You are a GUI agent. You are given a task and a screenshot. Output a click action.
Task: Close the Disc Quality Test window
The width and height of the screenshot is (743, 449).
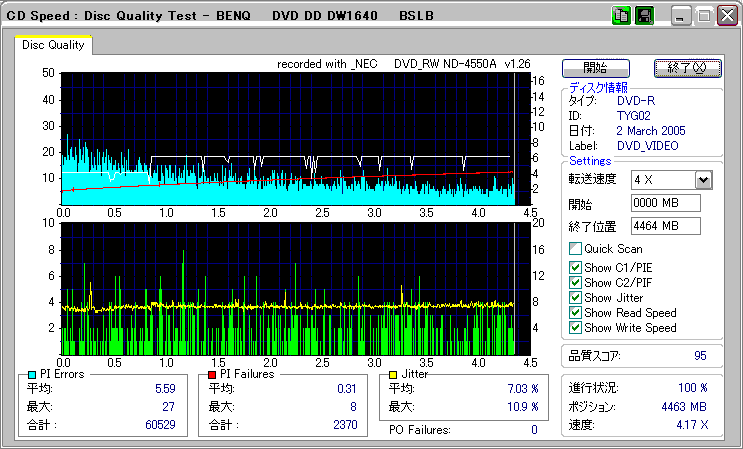725,16
